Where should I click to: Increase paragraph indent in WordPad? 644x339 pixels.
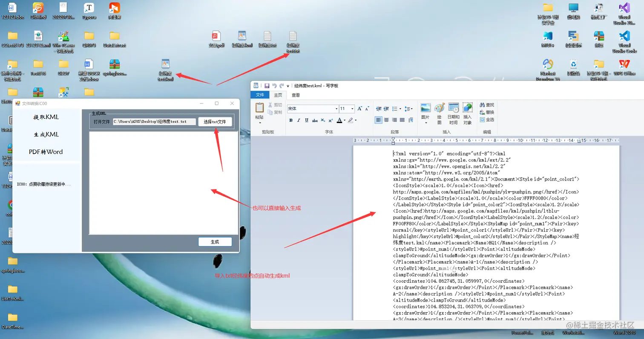[x=386, y=109]
